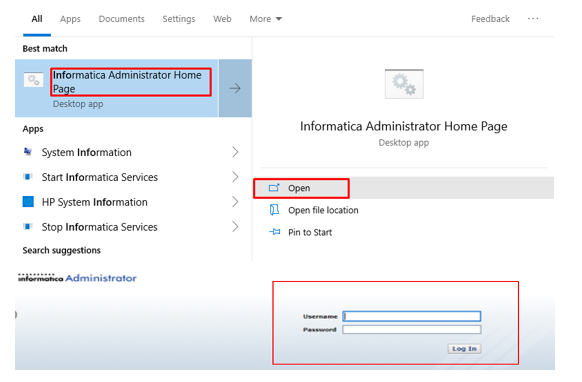
Task: Click the Stop Informatica Services icon
Action: coord(28,226)
